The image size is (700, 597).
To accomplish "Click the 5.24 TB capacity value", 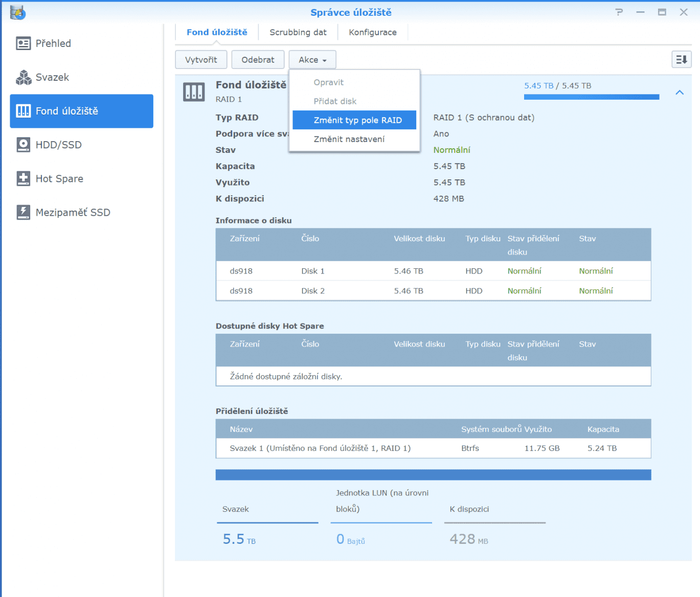I will tap(602, 448).
